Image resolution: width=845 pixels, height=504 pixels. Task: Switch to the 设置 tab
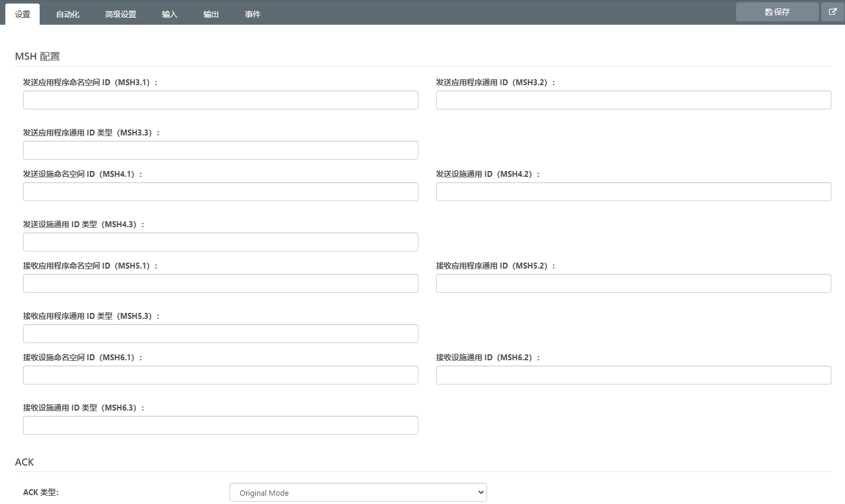22,14
